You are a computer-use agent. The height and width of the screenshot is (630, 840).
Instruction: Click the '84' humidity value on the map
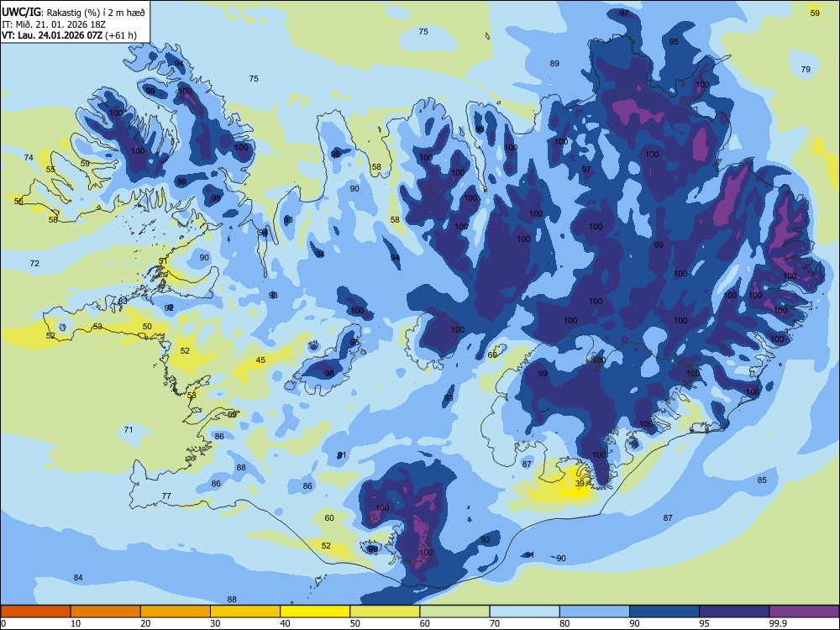(78, 578)
